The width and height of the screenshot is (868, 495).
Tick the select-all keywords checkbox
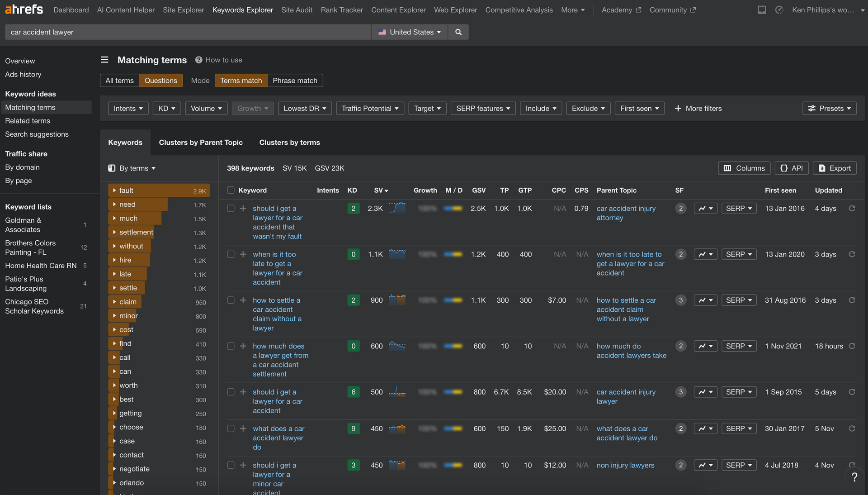(231, 190)
